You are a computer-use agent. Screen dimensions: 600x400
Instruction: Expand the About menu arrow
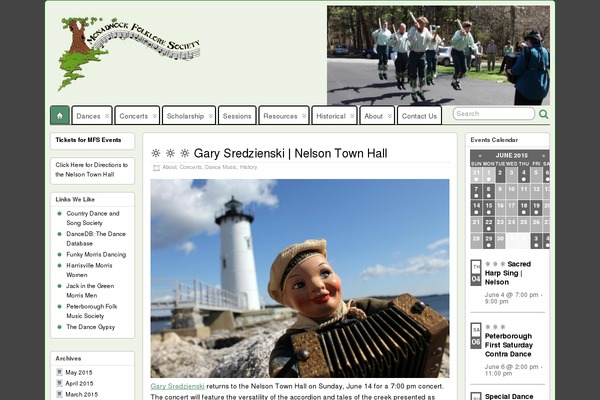coord(389,116)
